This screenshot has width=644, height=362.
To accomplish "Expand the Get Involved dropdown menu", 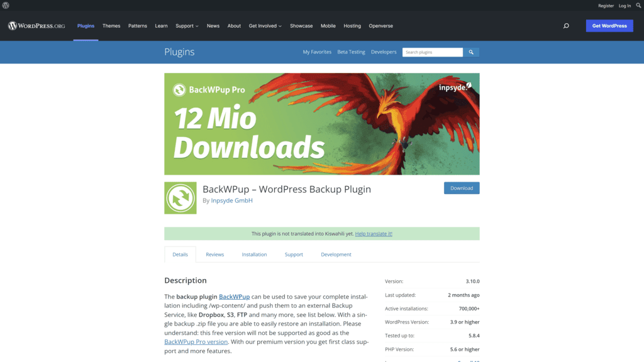I will 265,26.
